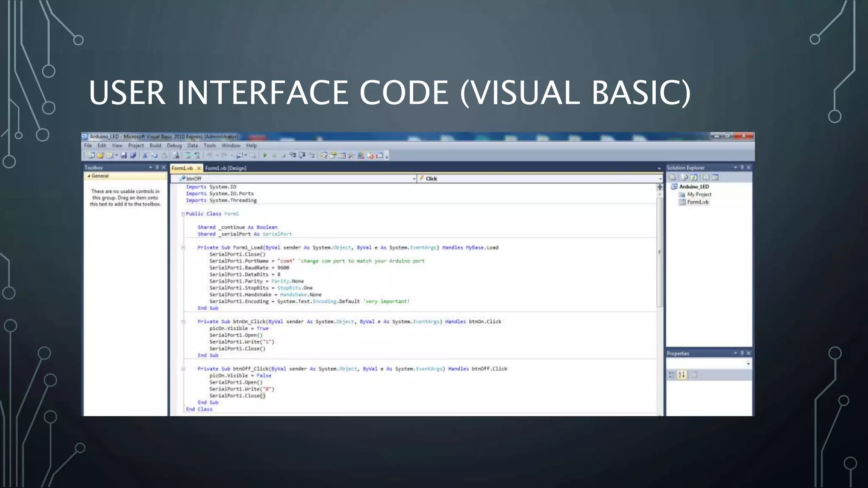Open the Object Browser toolbar icon
Screen dimensions: 868x488
pyautogui.click(x=342, y=155)
